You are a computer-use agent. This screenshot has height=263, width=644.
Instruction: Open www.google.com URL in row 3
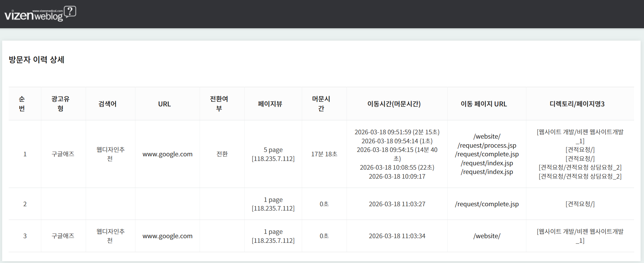(x=167, y=236)
